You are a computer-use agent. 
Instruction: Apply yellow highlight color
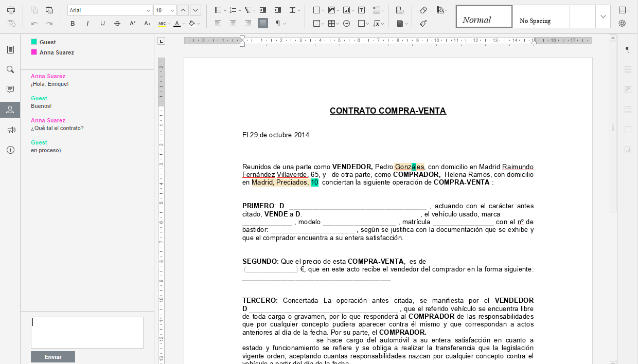point(162,24)
